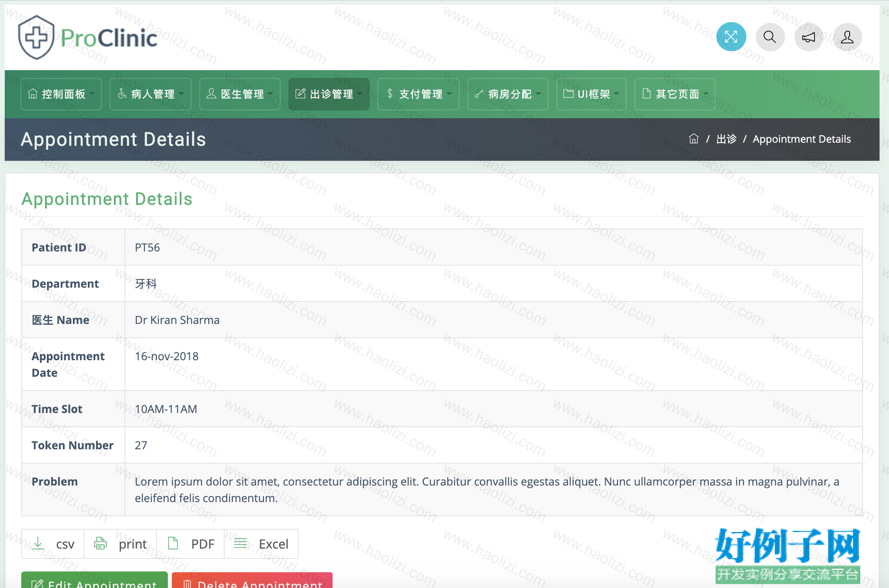889x588 pixels.
Task: Click the dollar icon beside 支付管理
Action: tap(390, 94)
